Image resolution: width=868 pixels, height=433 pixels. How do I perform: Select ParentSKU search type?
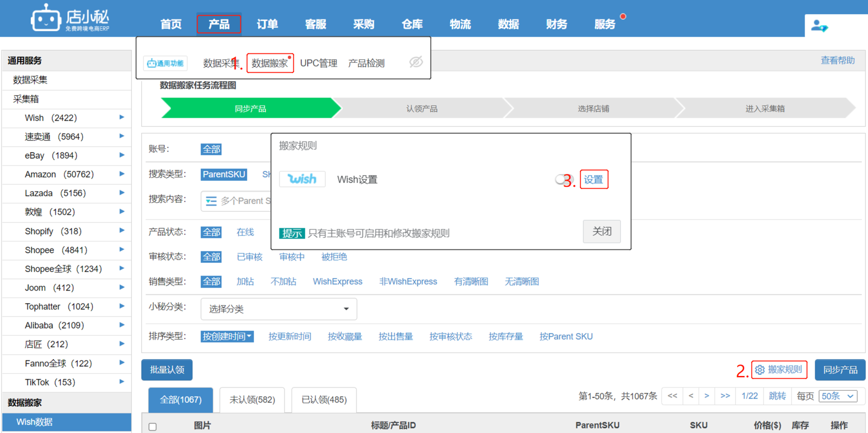(224, 174)
